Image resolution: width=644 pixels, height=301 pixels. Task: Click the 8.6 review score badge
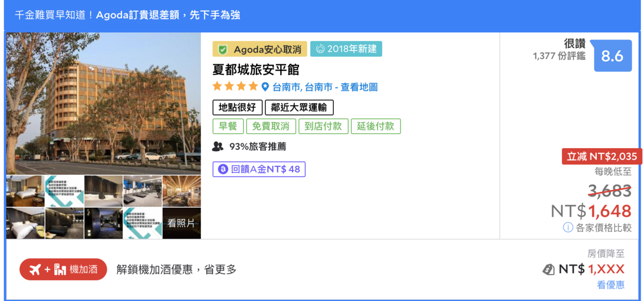tap(612, 56)
